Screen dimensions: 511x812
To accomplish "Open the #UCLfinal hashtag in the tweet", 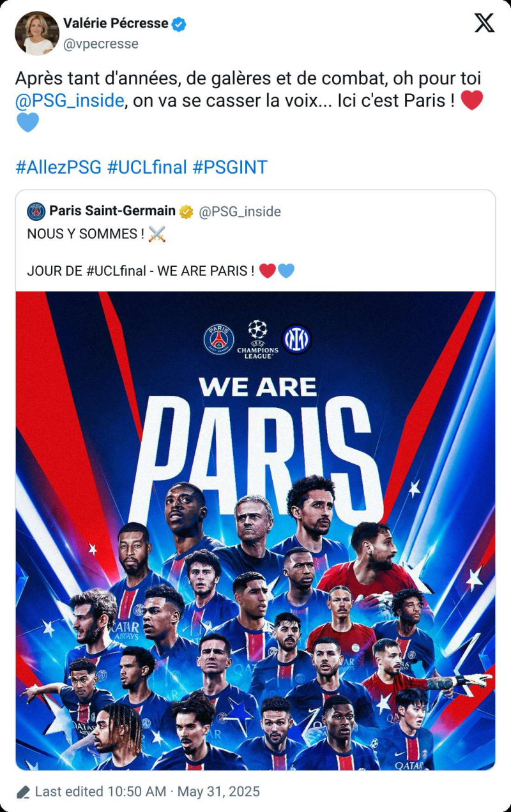I will tap(147, 167).
